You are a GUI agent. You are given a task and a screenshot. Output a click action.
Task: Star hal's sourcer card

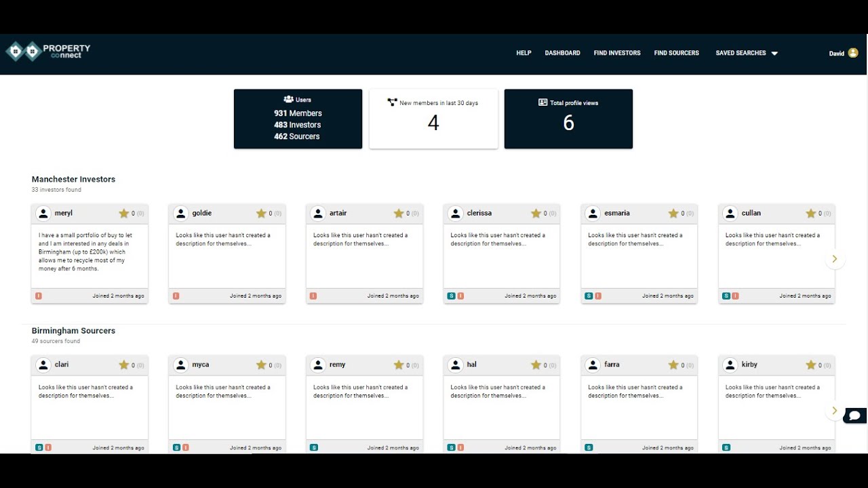(x=536, y=365)
